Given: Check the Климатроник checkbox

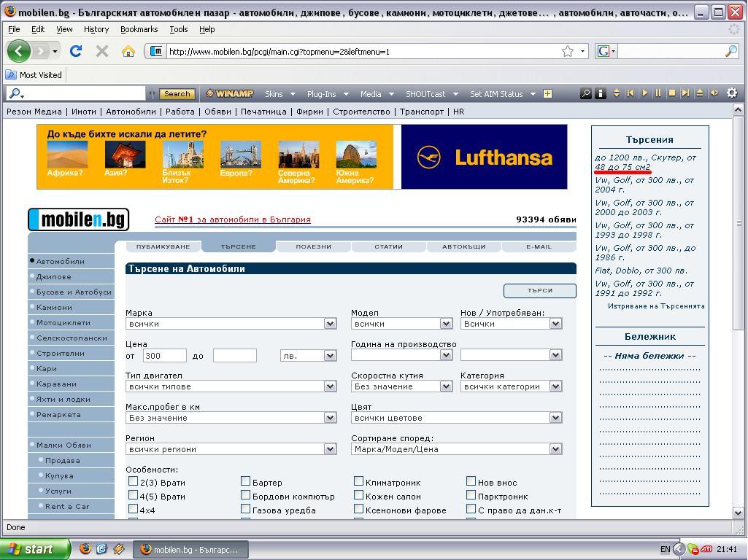Looking at the screenshot, I should (x=359, y=481).
